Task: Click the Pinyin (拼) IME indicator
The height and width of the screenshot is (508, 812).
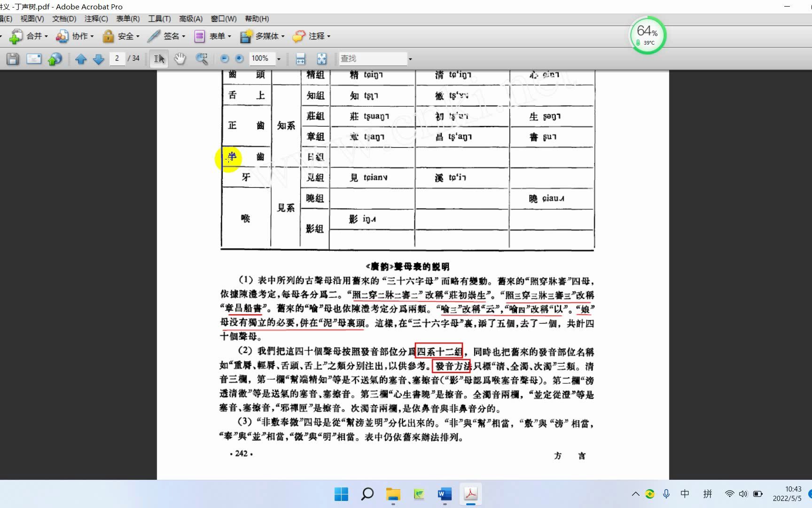Action: pos(708,494)
